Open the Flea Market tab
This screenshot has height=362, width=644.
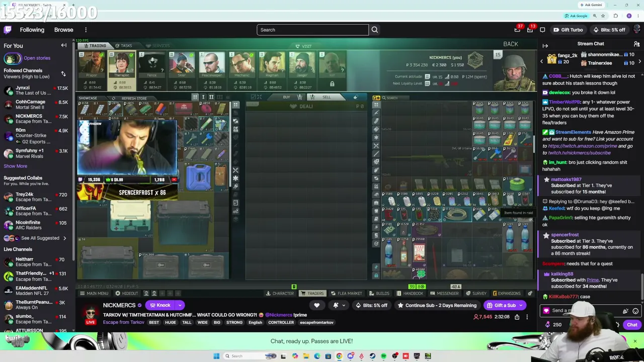[347, 293]
